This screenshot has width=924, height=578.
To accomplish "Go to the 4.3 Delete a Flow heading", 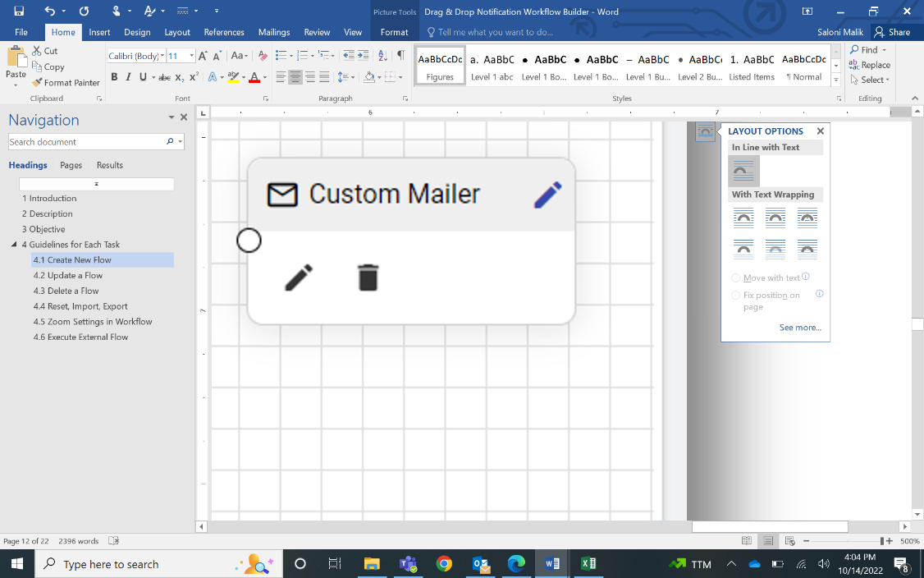I will 66,291.
